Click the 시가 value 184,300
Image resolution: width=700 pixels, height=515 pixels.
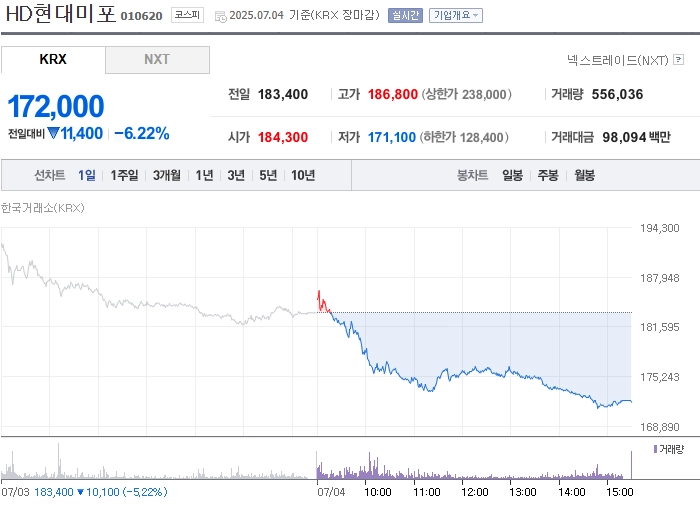coord(283,137)
